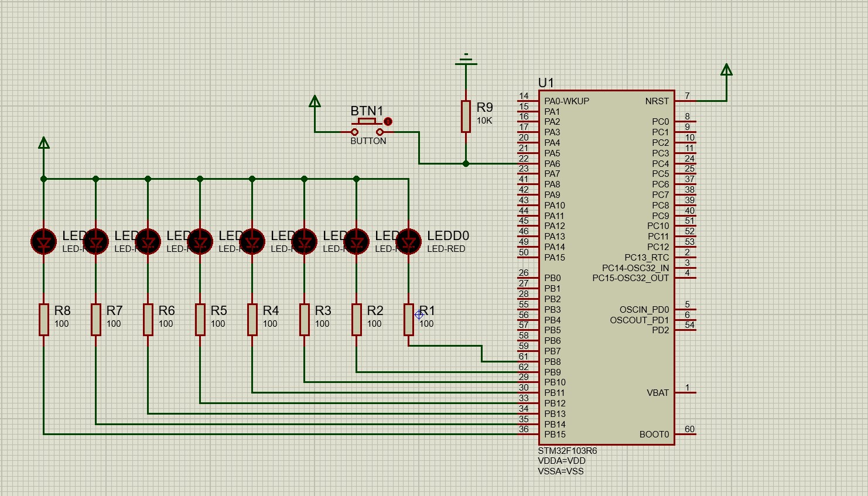
Task: Select the R9 pull-down resistor symbol
Action: tap(466, 116)
